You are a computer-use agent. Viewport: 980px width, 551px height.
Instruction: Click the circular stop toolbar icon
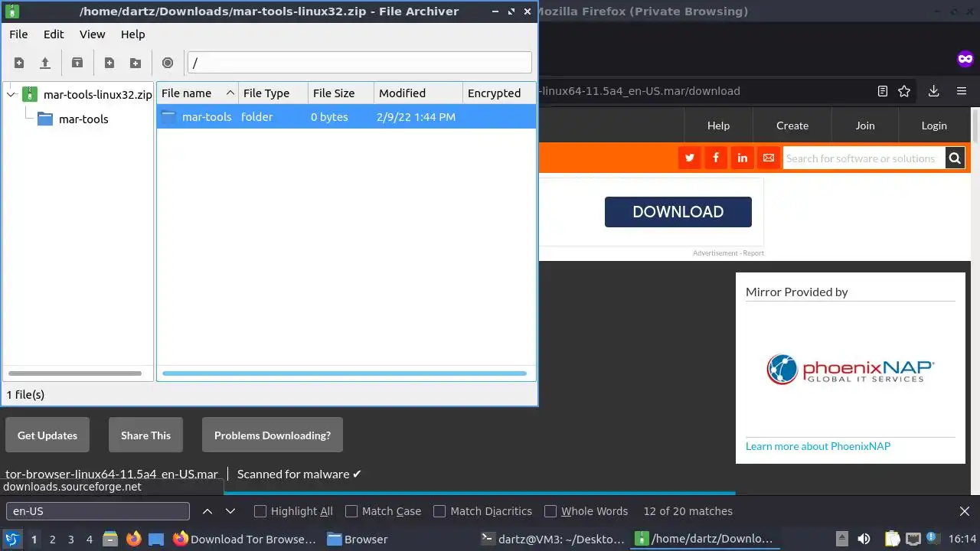pyautogui.click(x=168, y=63)
